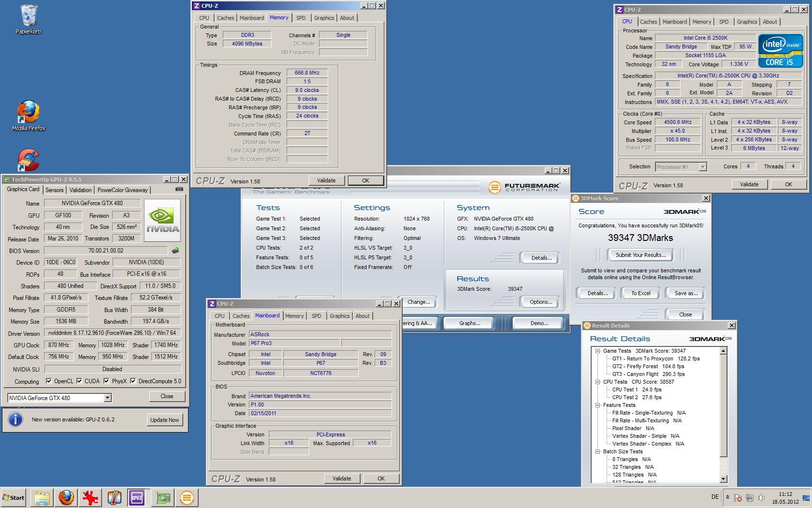
Task: Click OK in the memory CPU-Z window
Action: click(x=365, y=180)
